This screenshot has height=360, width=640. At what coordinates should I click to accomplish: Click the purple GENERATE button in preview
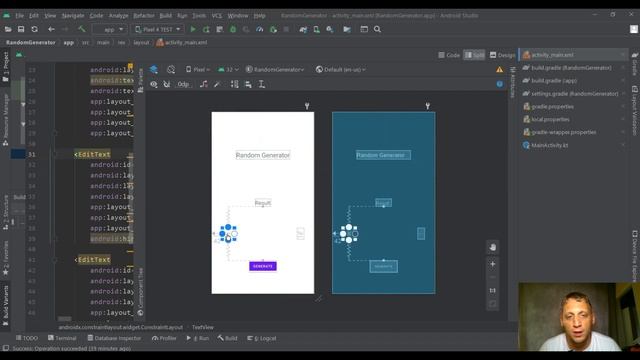pos(263,266)
